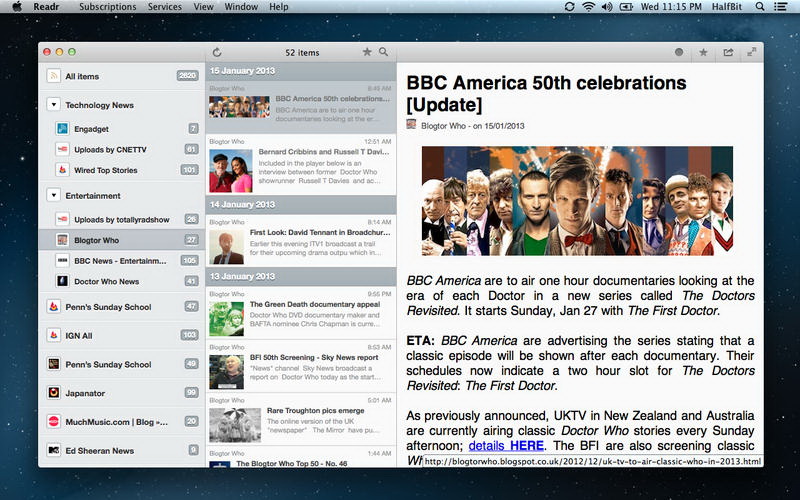800x500 pixels.
Task: Collapse the Technology News folder
Action: pos(54,105)
